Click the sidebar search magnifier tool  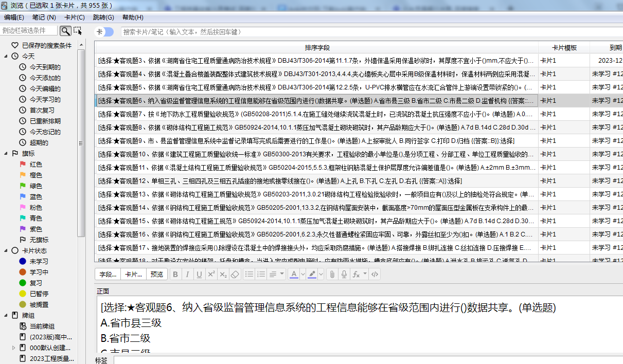pos(65,31)
